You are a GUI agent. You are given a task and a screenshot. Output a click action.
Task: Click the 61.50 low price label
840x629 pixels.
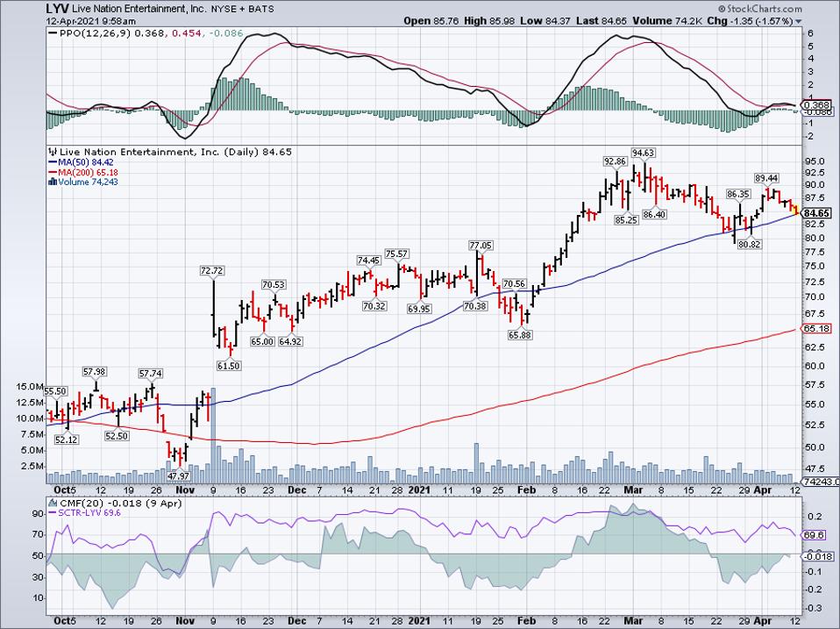click(x=229, y=366)
